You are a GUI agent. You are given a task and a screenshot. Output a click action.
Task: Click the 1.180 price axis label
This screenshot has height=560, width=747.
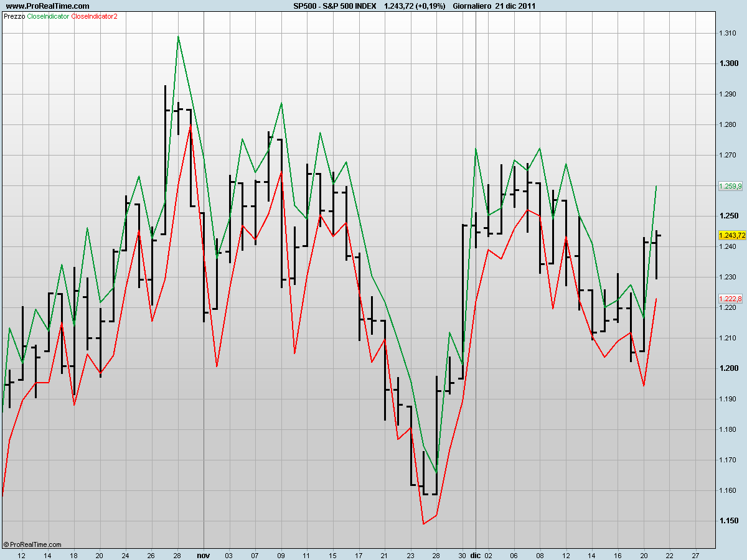tap(728, 429)
